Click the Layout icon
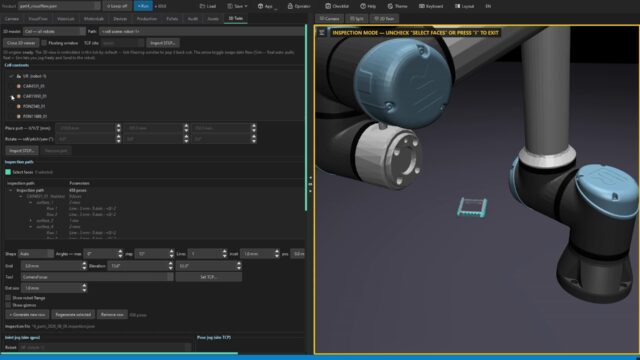This screenshot has width=640, height=360. point(458,6)
